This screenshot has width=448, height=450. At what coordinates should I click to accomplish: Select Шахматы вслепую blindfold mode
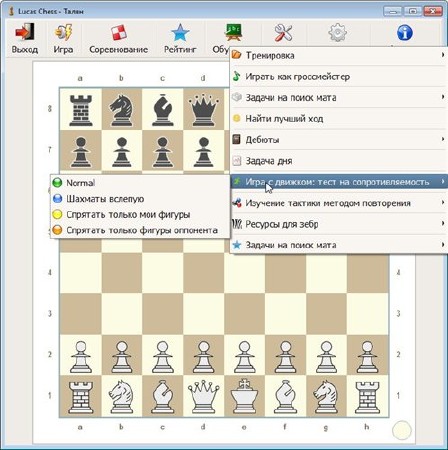140,199
